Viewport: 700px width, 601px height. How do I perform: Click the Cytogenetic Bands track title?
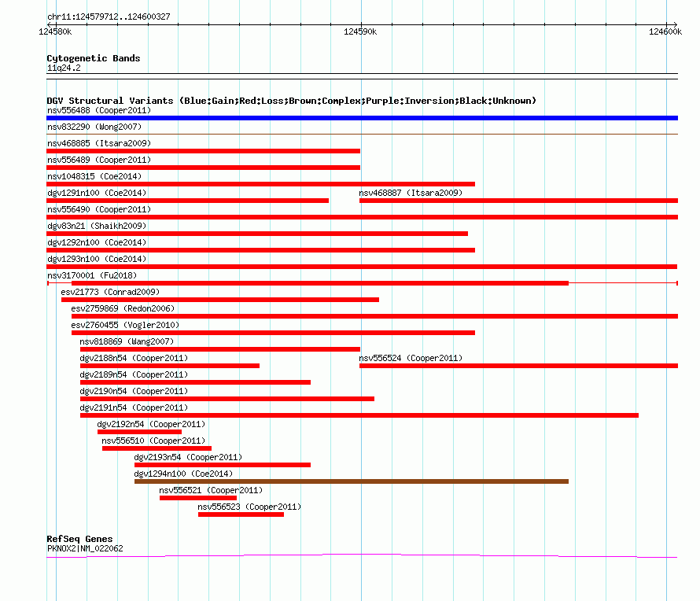click(x=94, y=58)
